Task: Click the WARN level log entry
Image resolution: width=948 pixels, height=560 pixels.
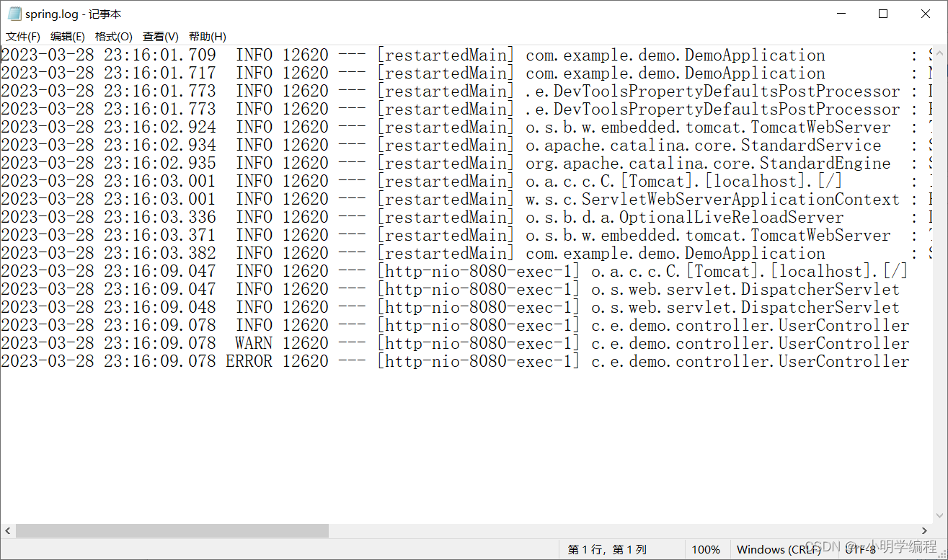Action: [455, 343]
